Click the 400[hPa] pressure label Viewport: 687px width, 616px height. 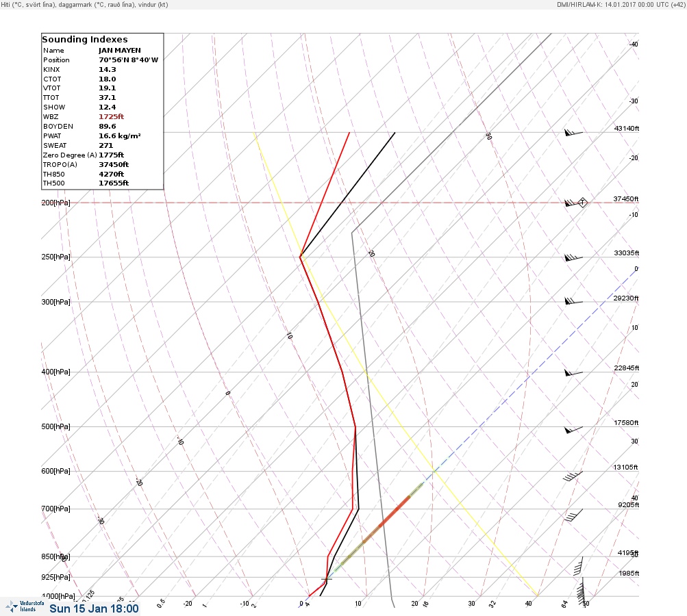click(55, 372)
